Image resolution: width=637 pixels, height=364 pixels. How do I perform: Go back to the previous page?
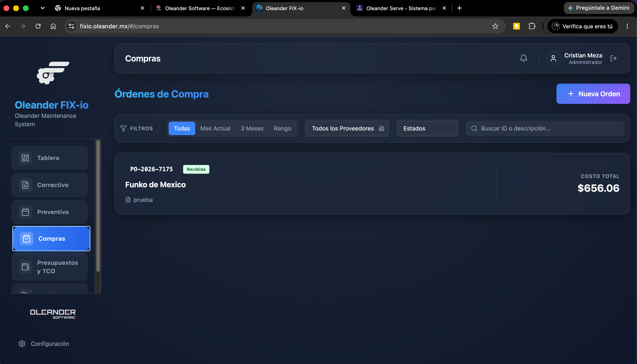8,26
